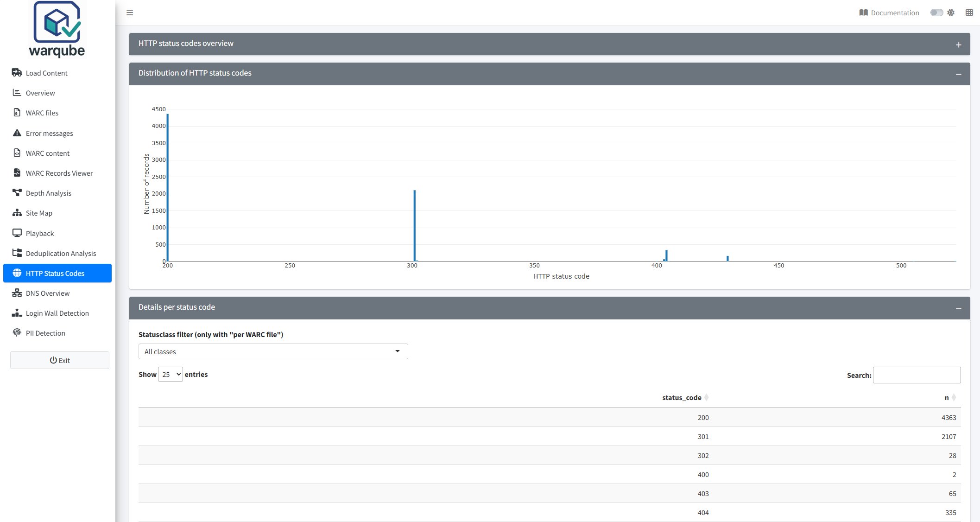Click the Login Wall Detection icon
The image size is (980, 522).
coord(17,313)
